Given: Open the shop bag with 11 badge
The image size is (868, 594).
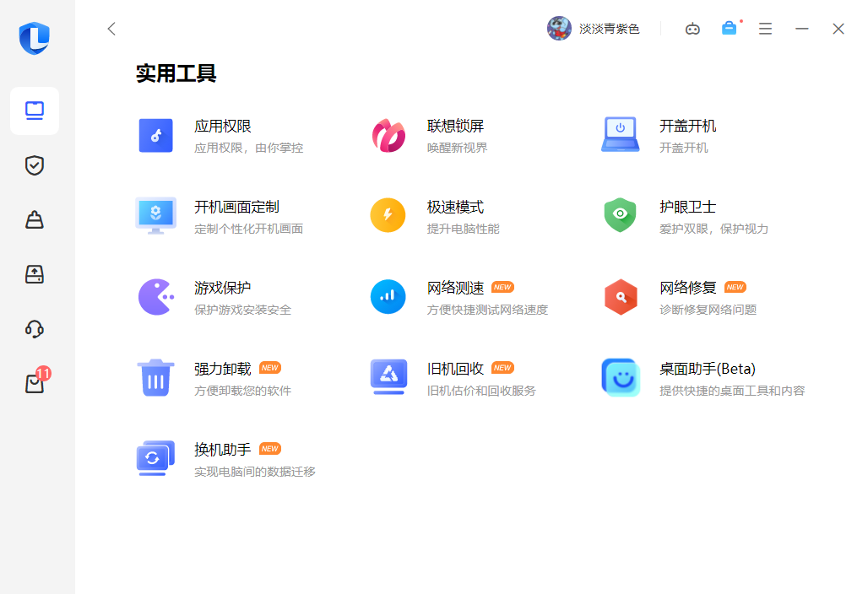Looking at the screenshot, I should click(x=36, y=381).
